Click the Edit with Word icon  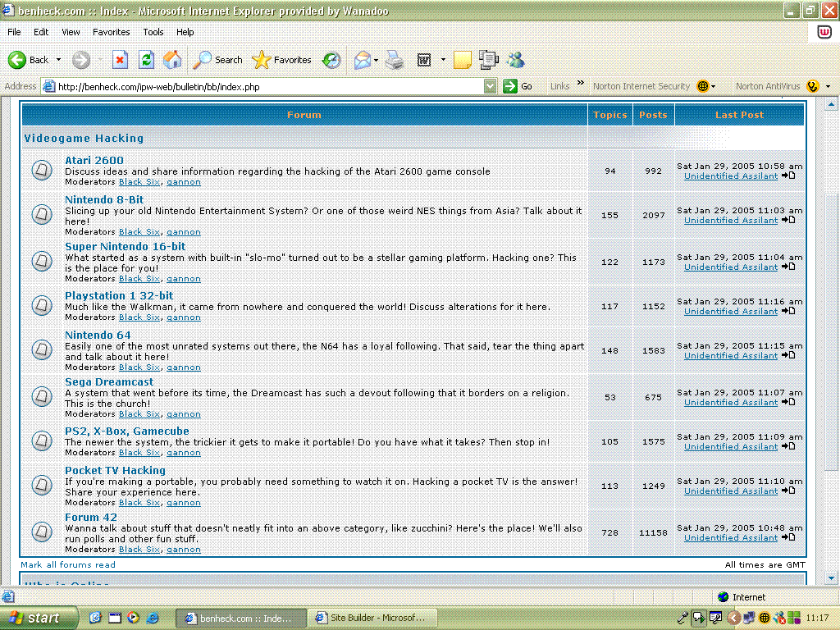coord(424,60)
